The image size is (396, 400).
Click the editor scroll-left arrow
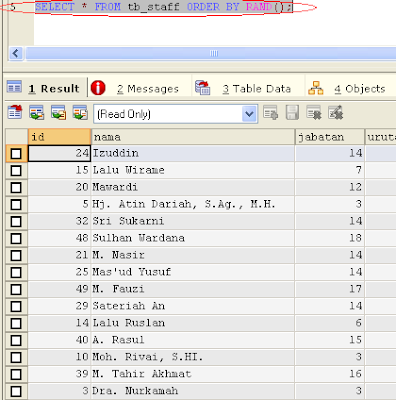[x=16, y=53]
